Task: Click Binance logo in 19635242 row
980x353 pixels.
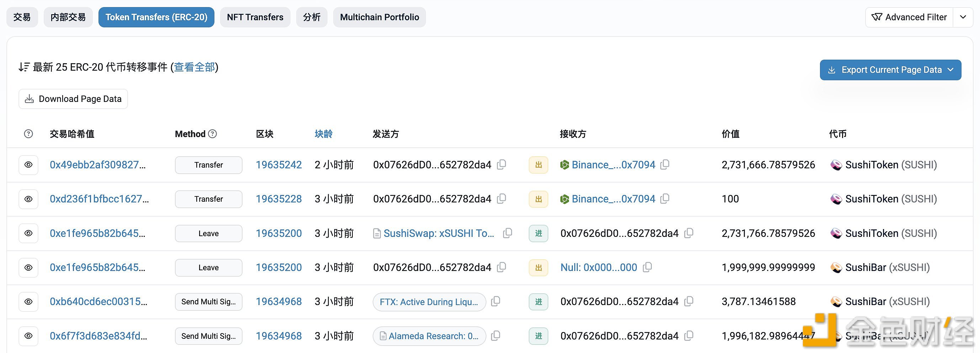Action: [565, 165]
